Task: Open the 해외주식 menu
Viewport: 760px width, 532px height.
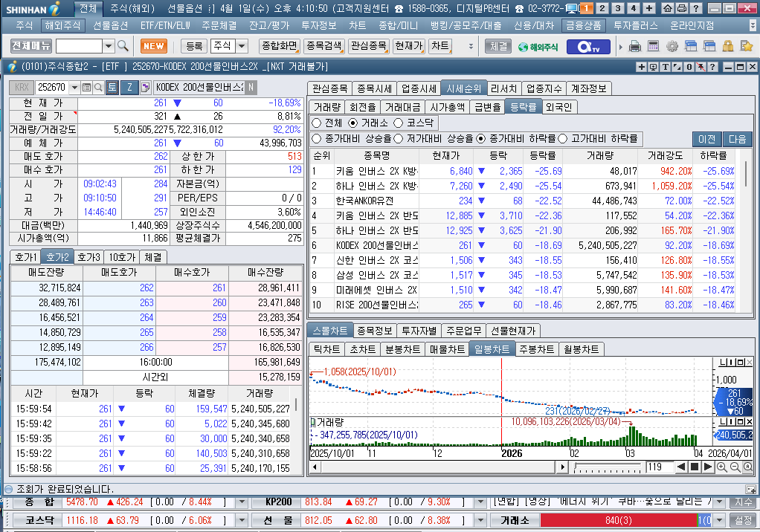Action: [x=62, y=25]
